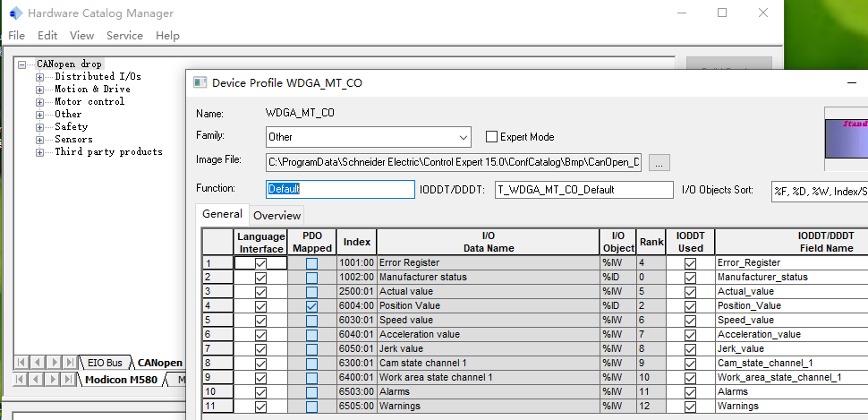The height and width of the screenshot is (420, 868).
Task: Expand the Motor control node
Action: click(x=40, y=102)
